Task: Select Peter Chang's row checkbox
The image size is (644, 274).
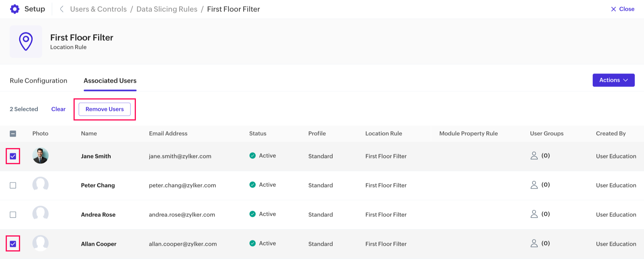Action: pos(13,185)
